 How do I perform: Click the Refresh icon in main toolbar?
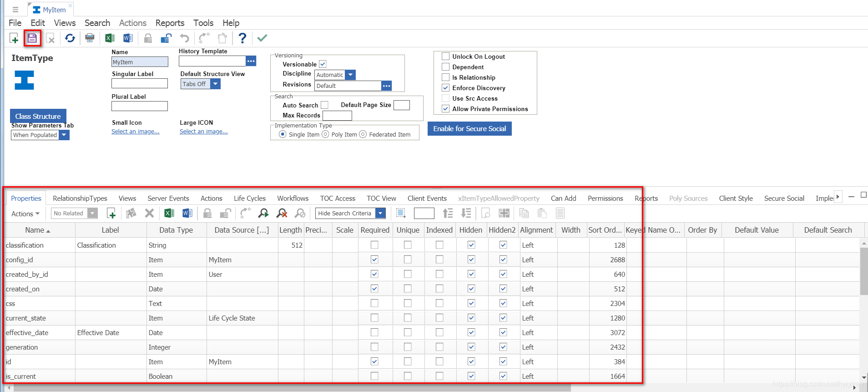(x=70, y=38)
